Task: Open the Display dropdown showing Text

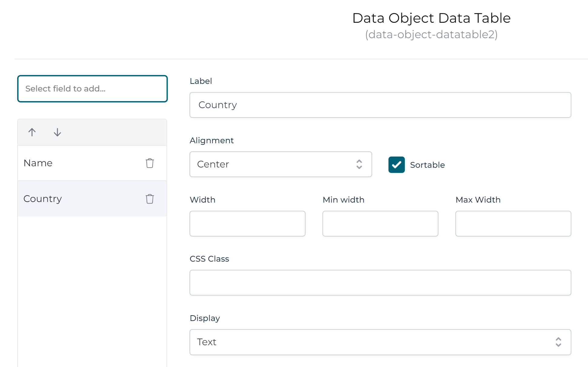Action: point(380,342)
